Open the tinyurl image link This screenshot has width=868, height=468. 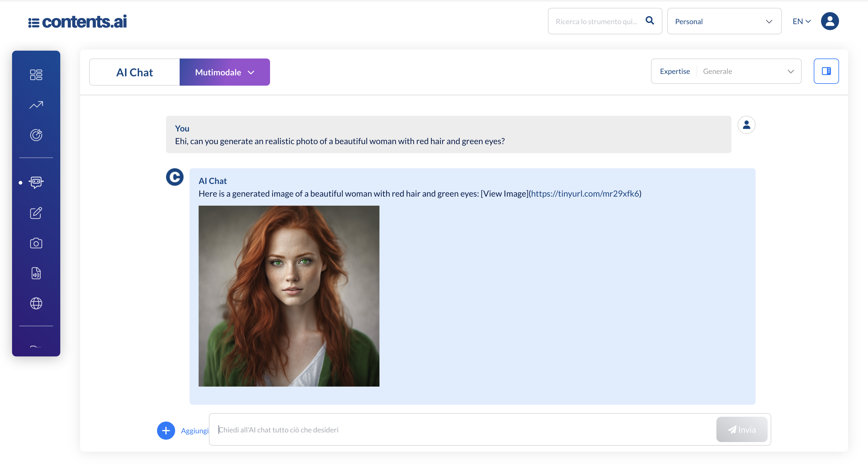tap(585, 194)
